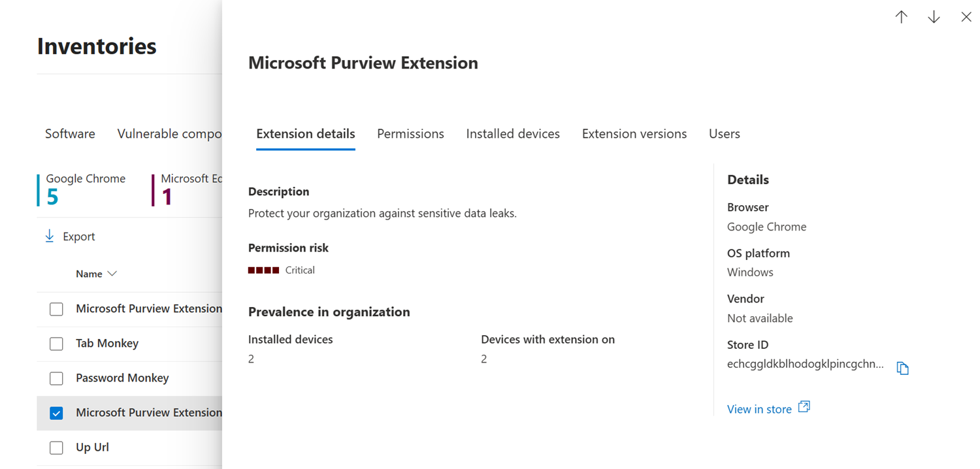The image size is (980, 469).
Task: Check the Up Url checkbox
Action: click(56, 447)
